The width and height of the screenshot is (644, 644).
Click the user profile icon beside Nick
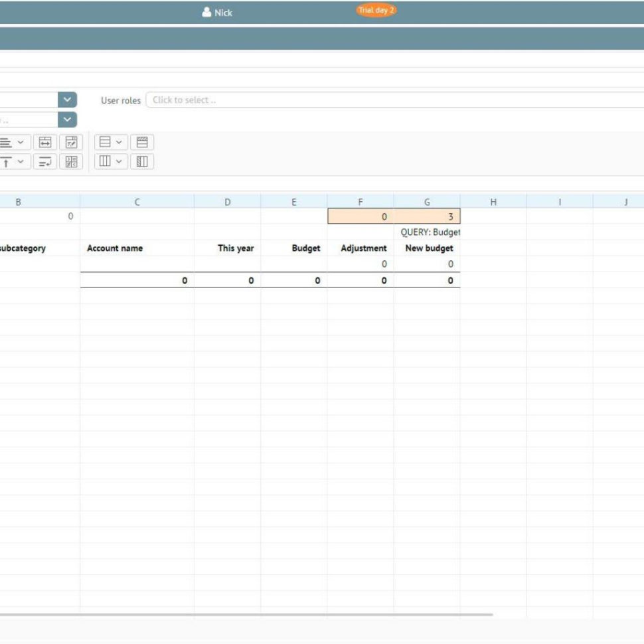point(206,12)
